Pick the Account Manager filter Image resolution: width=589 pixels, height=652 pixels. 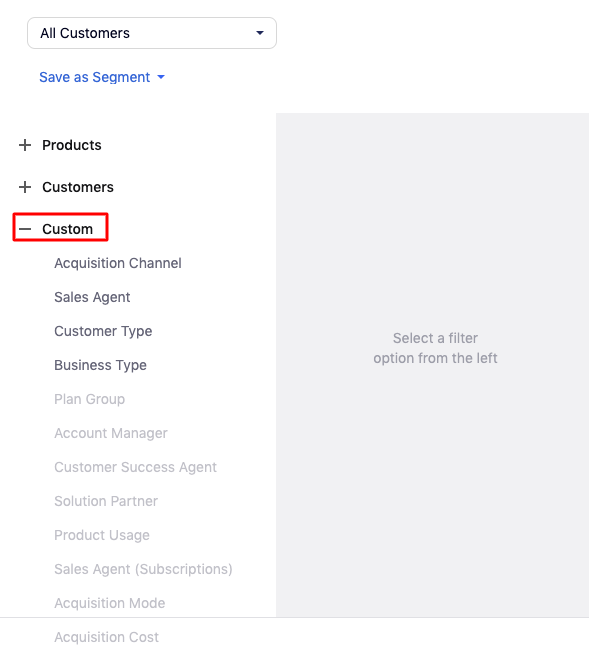click(x=111, y=433)
